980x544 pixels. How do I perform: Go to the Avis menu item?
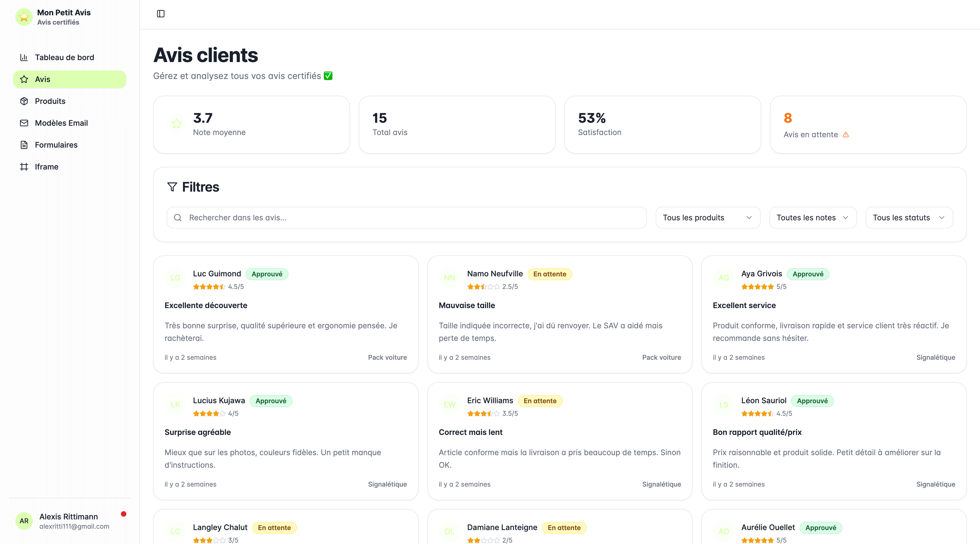tap(70, 79)
